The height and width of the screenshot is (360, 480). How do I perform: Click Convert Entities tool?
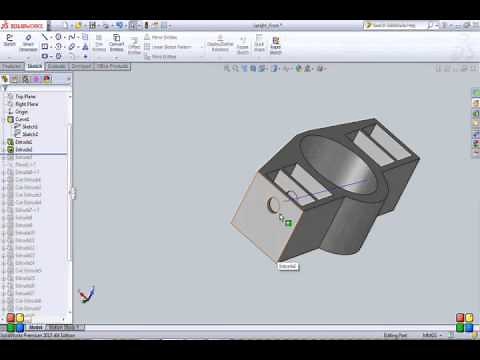[116, 43]
